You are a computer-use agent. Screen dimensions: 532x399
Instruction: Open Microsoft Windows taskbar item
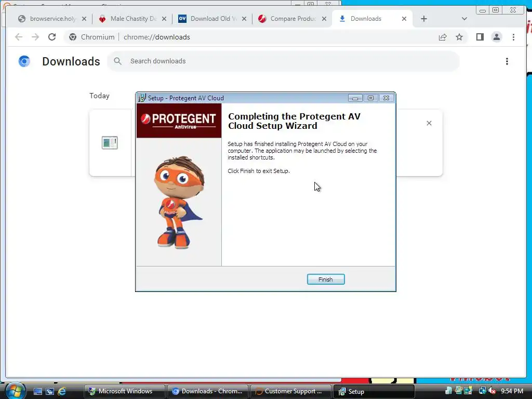[124, 391]
